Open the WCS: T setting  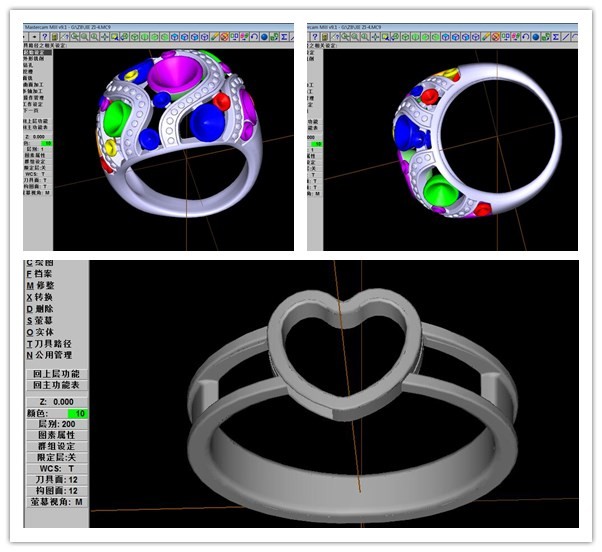[x=56, y=469]
